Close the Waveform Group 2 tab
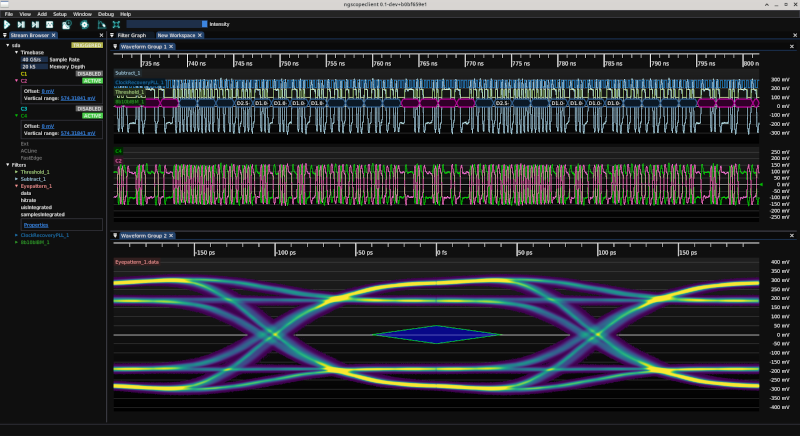 (x=171, y=236)
